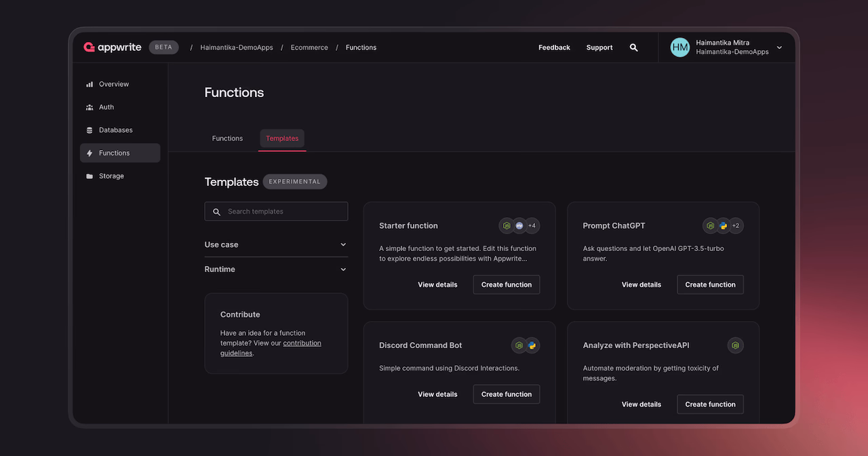Select the Templates tab

click(x=282, y=138)
